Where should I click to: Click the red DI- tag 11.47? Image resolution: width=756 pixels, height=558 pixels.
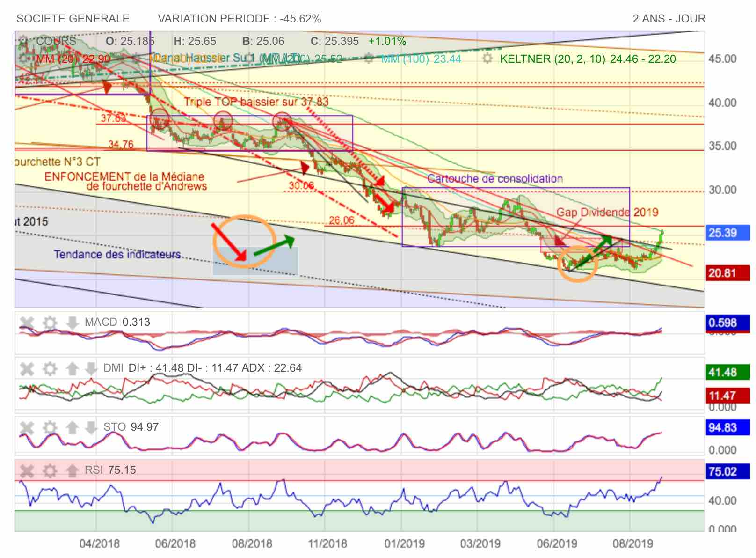tap(727, 396)
